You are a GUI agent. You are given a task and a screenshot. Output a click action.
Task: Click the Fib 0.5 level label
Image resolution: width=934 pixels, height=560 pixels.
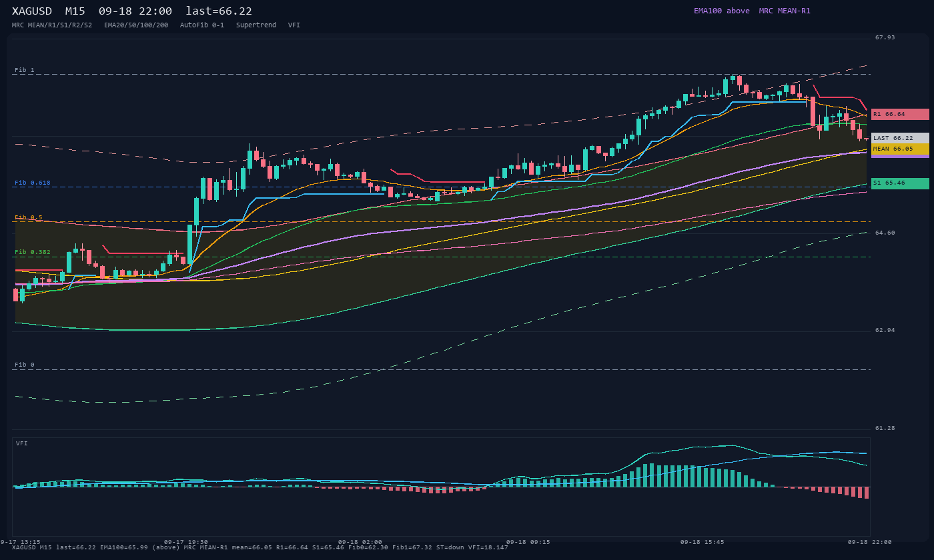click(29, 217)
